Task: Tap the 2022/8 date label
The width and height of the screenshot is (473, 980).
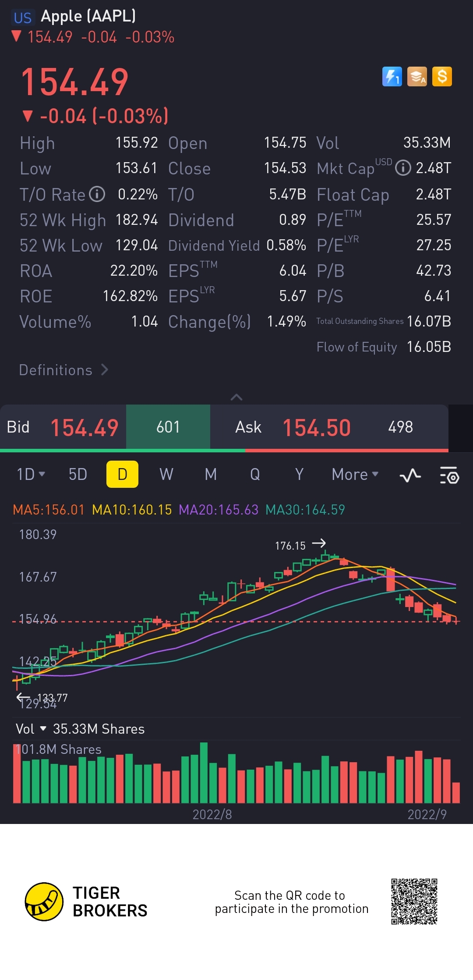Action: pyautogui.click(x=212, y=814)
